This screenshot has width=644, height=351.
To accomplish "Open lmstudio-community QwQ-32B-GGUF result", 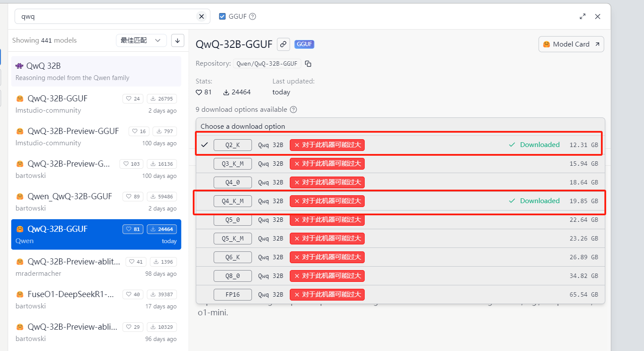I will (x=96, y=104).
